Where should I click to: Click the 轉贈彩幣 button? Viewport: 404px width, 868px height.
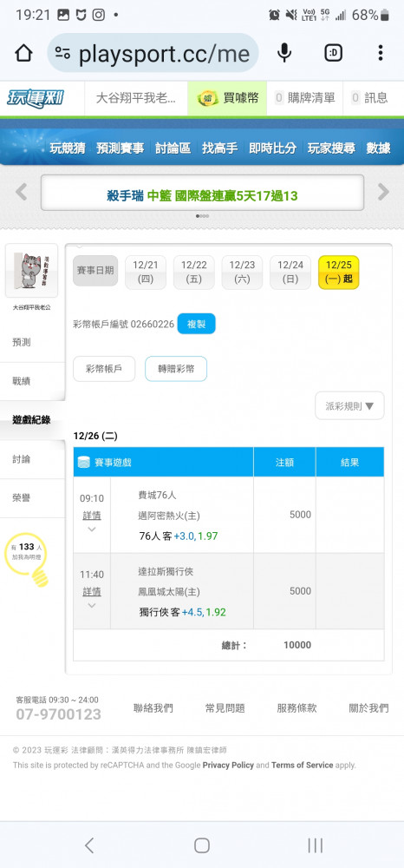(x=176, y=369)
